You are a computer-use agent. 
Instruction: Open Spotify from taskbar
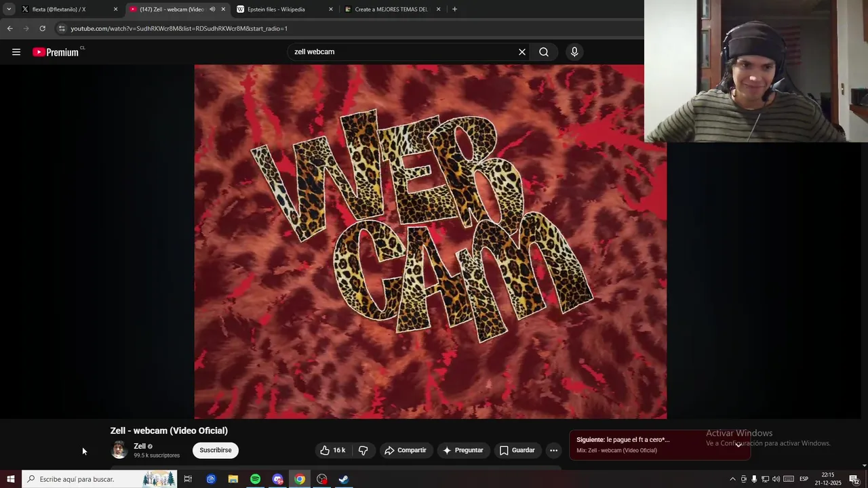(255, 479)
